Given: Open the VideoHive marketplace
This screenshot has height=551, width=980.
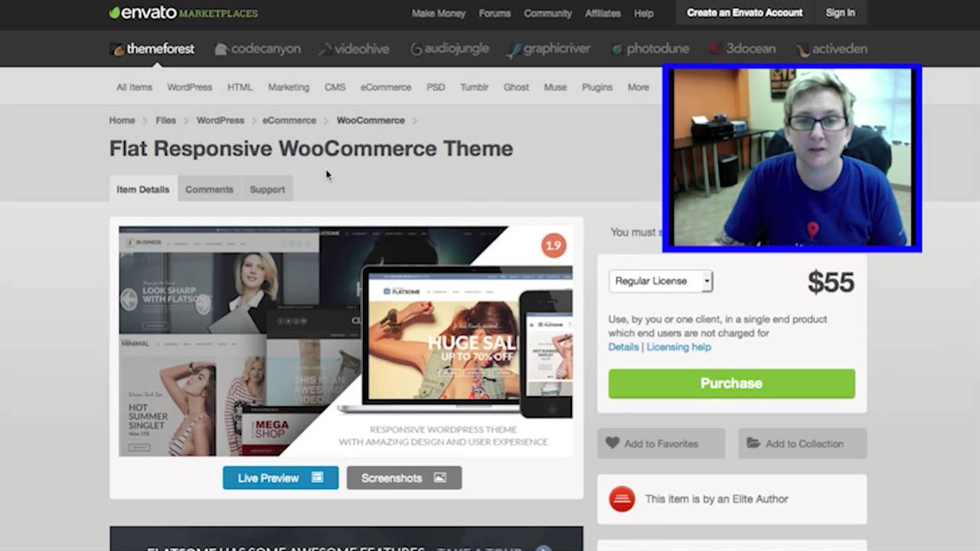Looking at the screenshot, I should point(354,49).
